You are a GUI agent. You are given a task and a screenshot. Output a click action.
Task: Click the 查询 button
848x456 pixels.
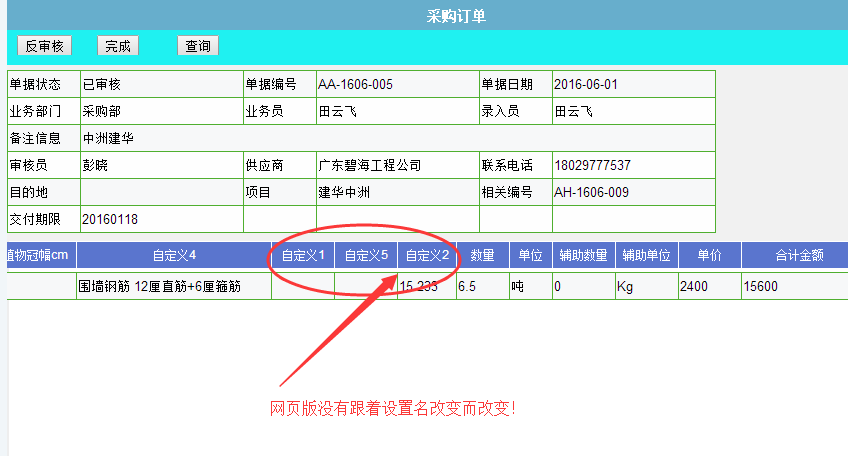coord(198,46)
